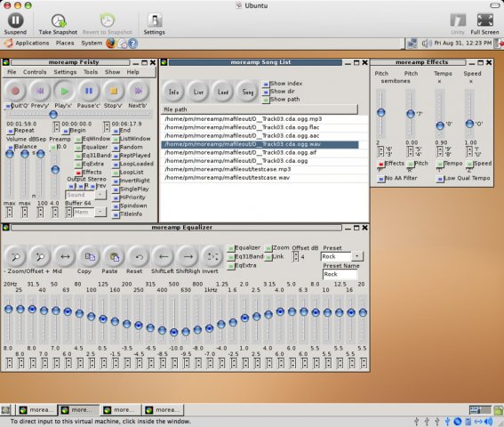Open the Mem buffer dropdown
Image resolution: width=504 pixels, height=427 pixels.
[x=100, y=212]
